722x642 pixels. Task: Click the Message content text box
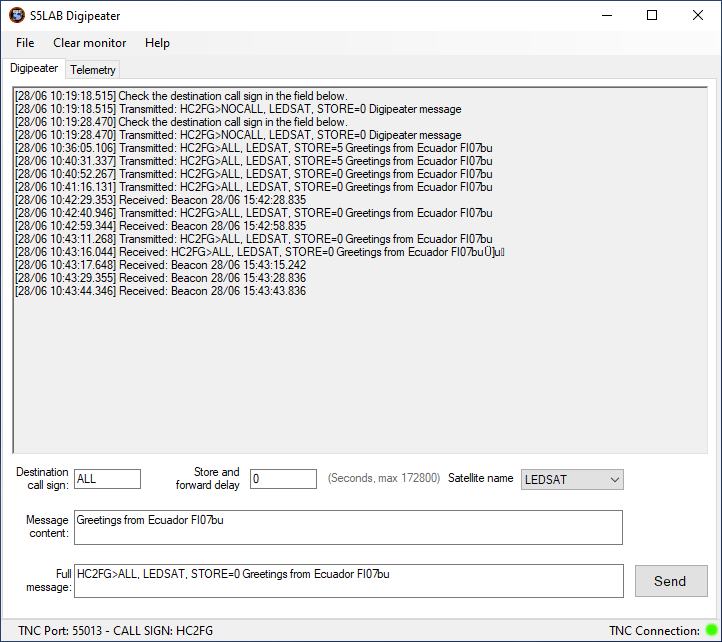pyautogui.click(x=348, y=527)
